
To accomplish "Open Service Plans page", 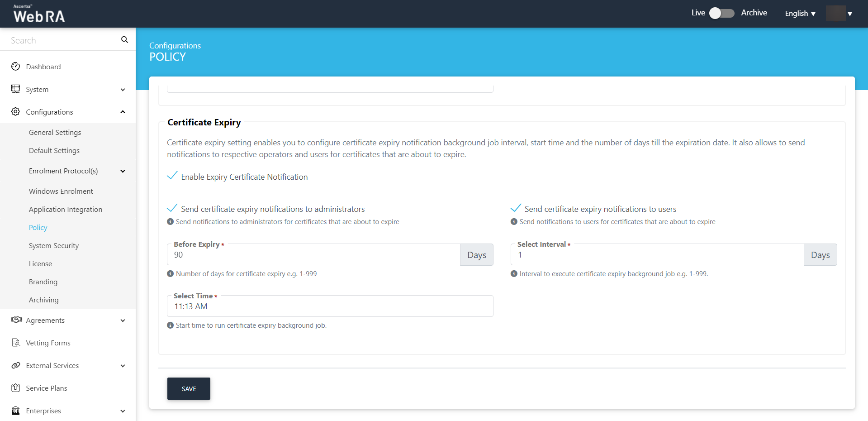I will coord(47,388).
